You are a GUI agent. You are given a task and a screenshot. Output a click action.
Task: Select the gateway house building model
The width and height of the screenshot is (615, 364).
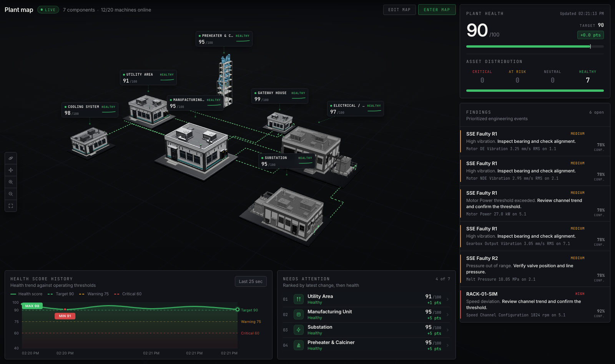(281, 122)
